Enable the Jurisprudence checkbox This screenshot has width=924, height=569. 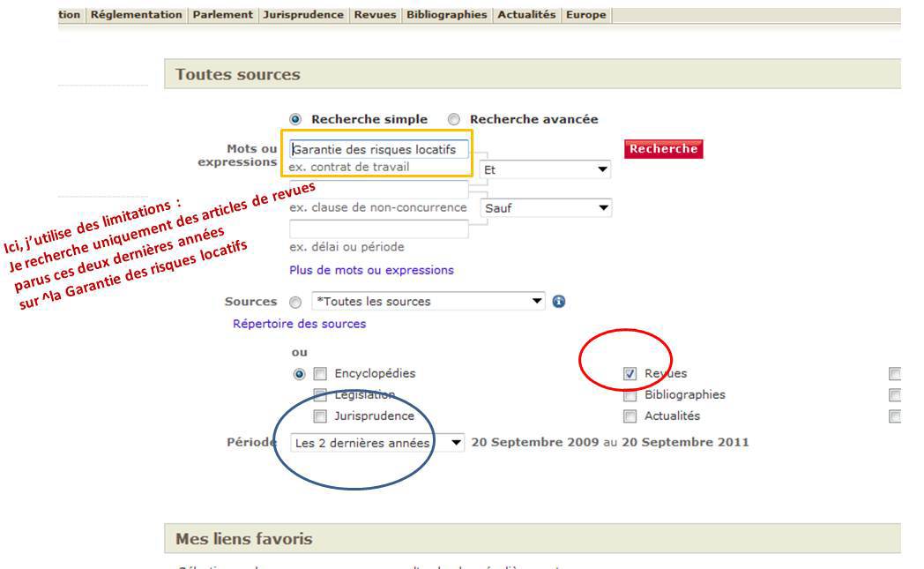click(x=321, y=416)
